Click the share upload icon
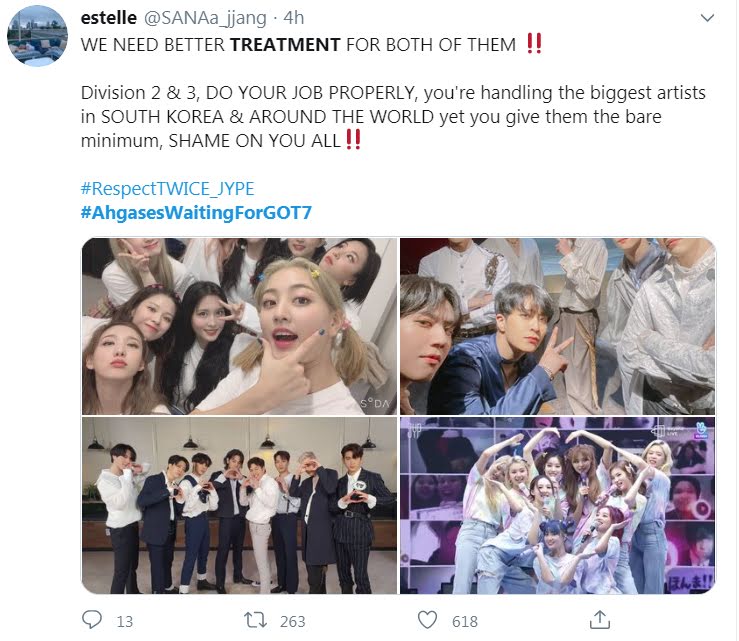 pos(599,620)
